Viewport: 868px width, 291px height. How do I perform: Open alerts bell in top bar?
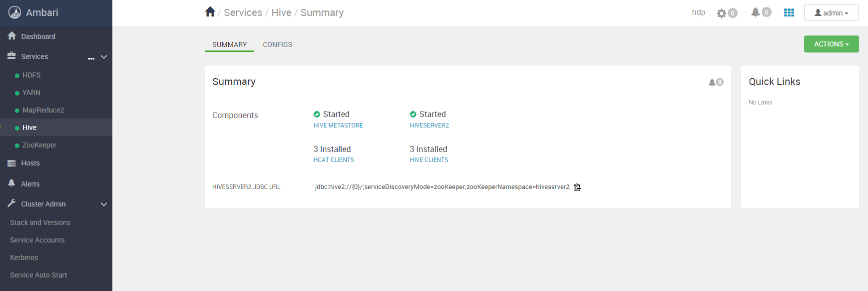[x=756, y=12]
